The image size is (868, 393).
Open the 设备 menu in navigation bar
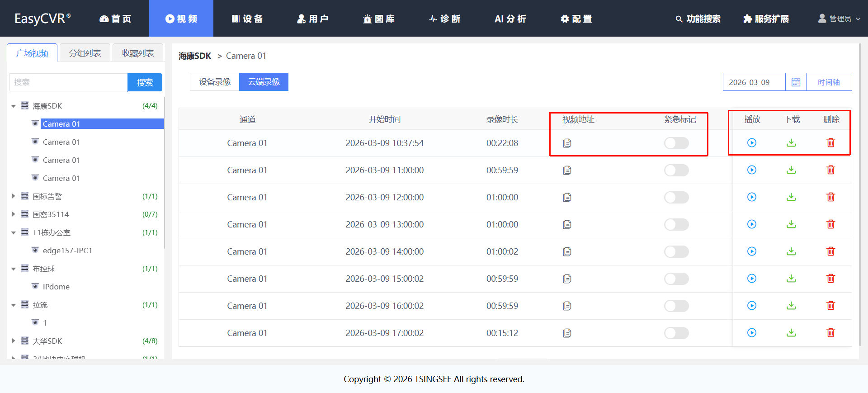tap(247, 19)
